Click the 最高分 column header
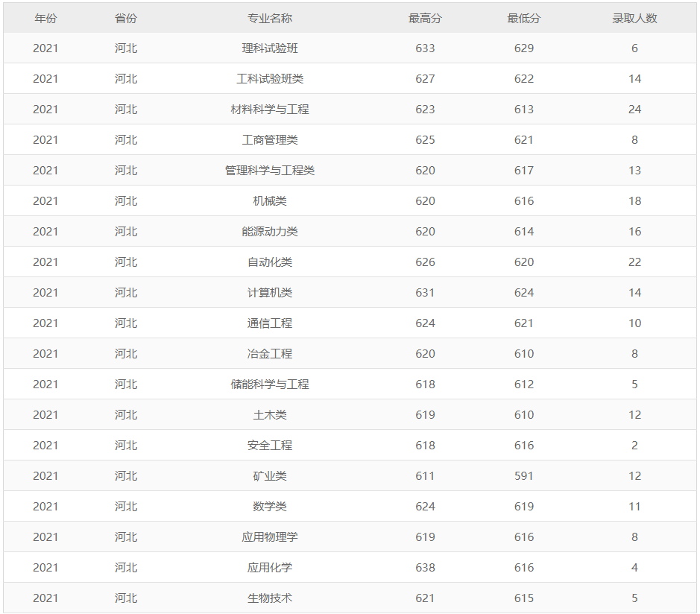 pyautogui.click(x=425, y=18)
